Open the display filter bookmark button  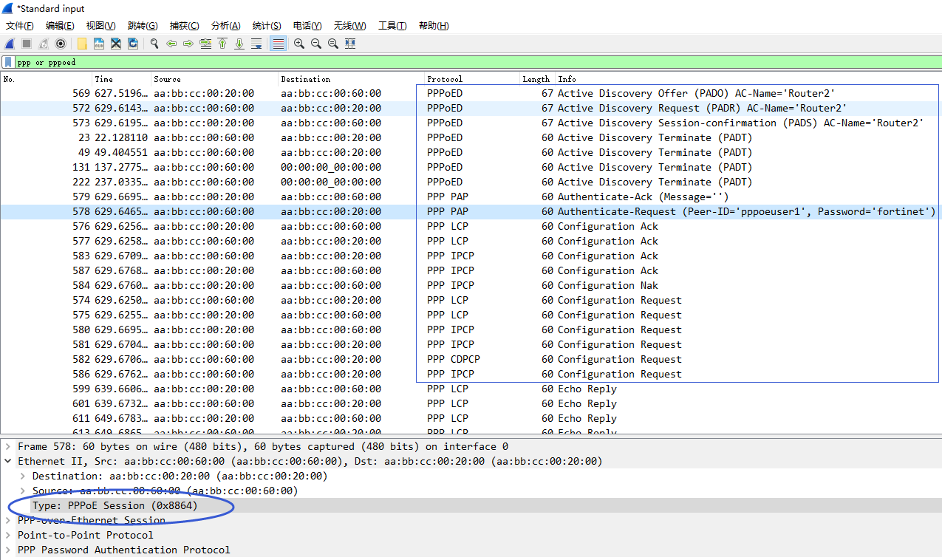tap(7, 62)
